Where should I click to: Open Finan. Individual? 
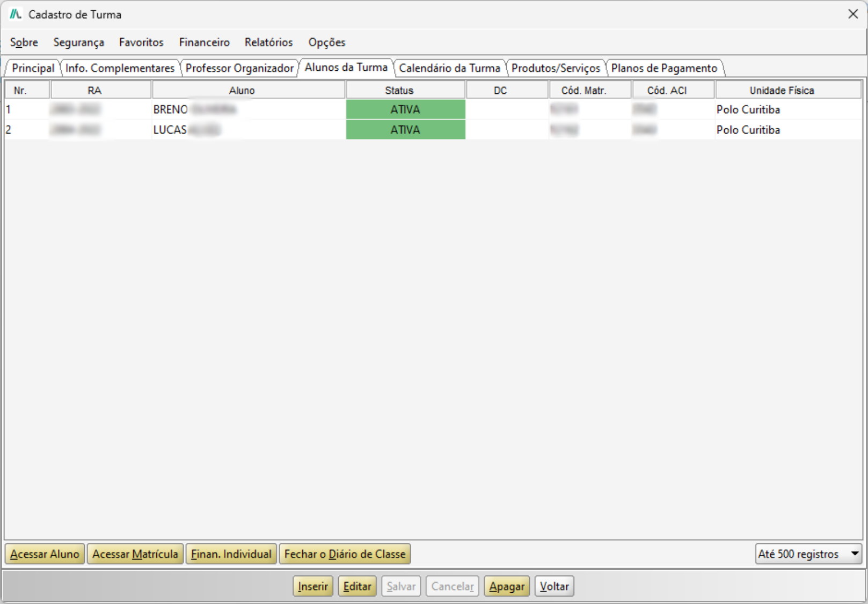tap(231, 554)
